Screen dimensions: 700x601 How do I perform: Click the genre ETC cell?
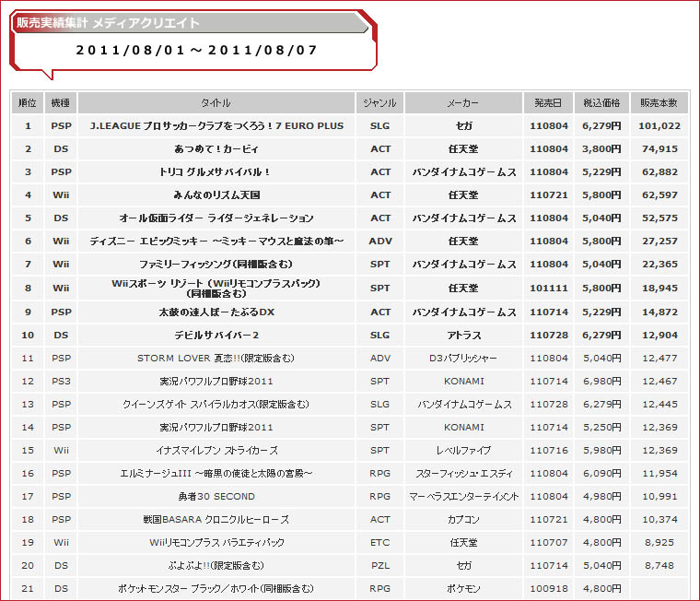point(379,543)
